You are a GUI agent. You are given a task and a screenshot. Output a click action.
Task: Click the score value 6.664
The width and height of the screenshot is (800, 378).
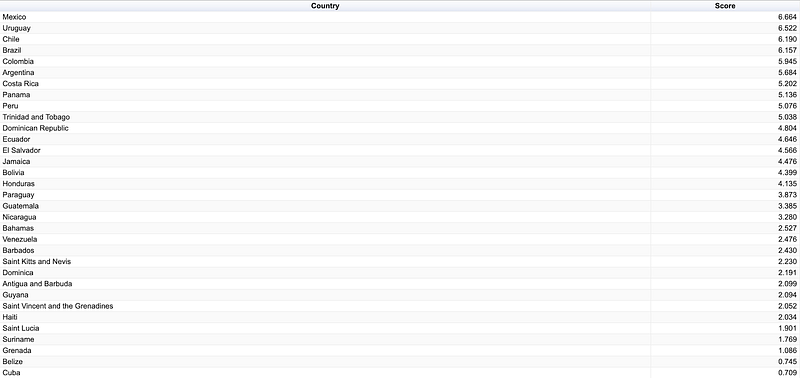[x=787, y=17]
